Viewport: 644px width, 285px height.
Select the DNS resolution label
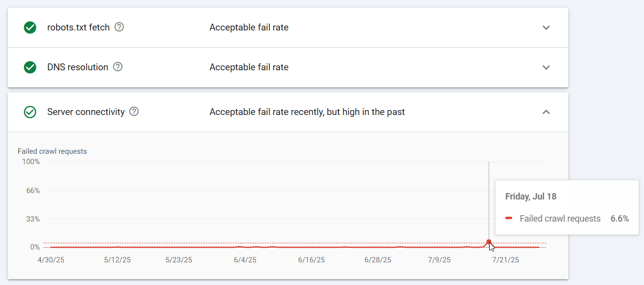point(78,67)
